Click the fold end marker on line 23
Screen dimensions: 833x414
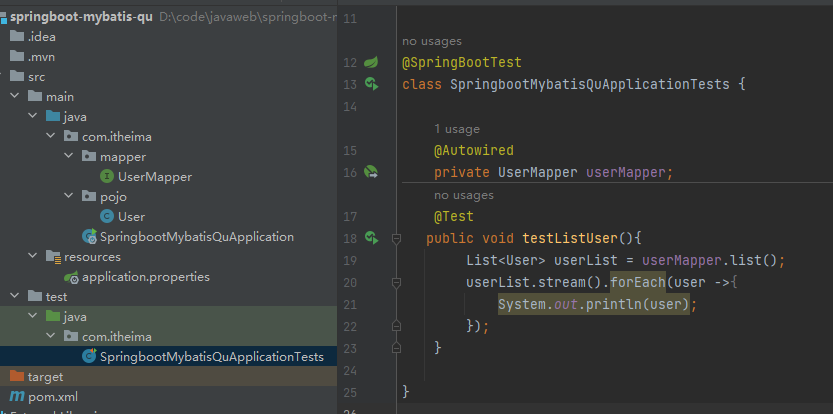[396, 348]
